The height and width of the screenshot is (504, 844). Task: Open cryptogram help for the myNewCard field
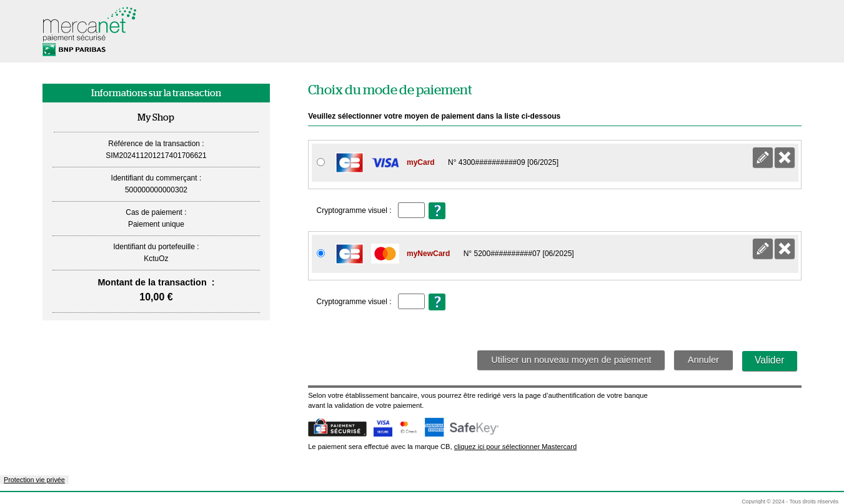point(437,302)
